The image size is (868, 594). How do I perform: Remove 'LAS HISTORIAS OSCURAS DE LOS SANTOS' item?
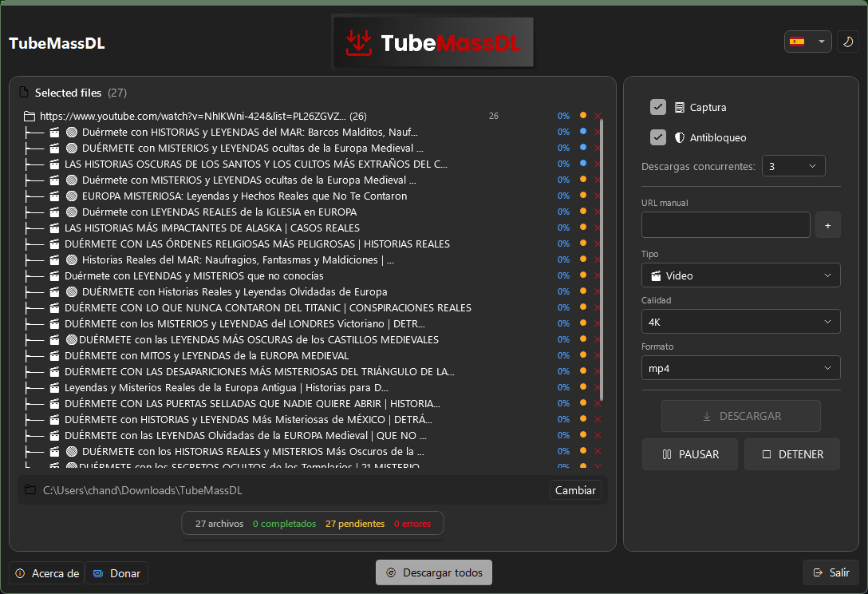pos(598,164)
